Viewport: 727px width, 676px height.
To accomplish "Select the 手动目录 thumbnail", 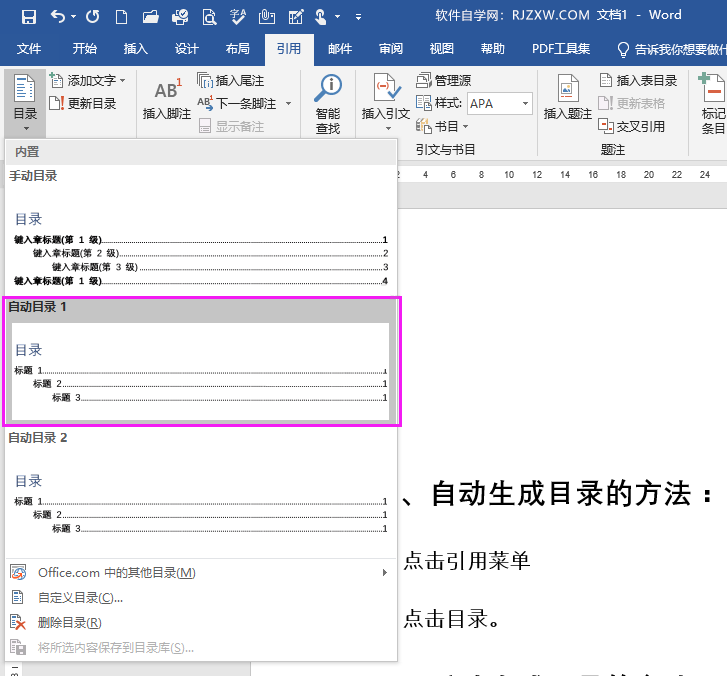I will coord(201,230).
